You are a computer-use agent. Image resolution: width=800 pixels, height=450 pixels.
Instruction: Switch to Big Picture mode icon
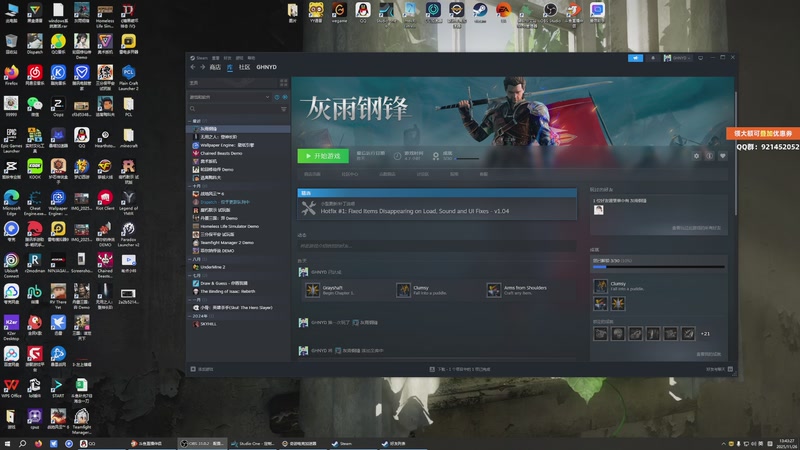(x=701, y=58)
